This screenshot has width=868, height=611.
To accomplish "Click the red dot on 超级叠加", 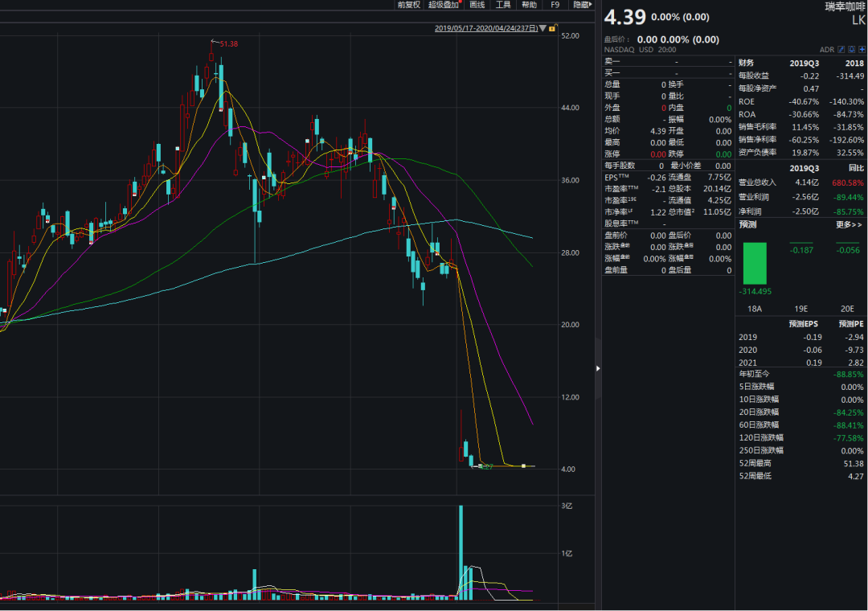I will pos(460,3).
